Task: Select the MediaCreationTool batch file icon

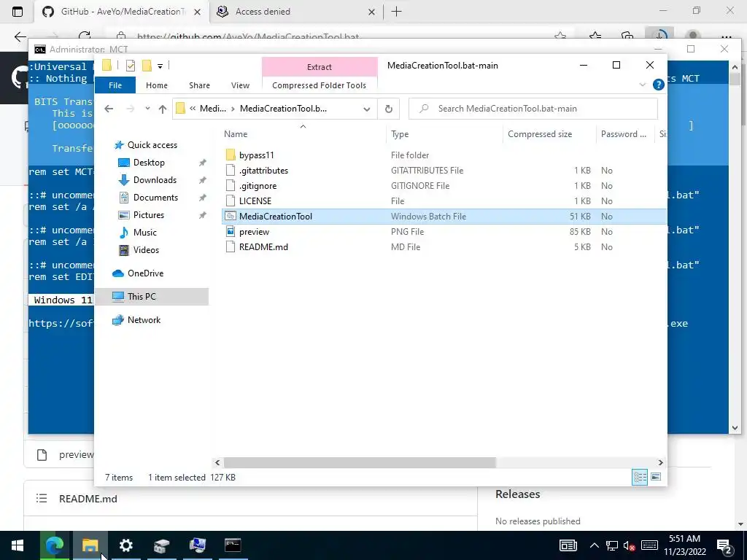Action: click(x=231, y=216)
